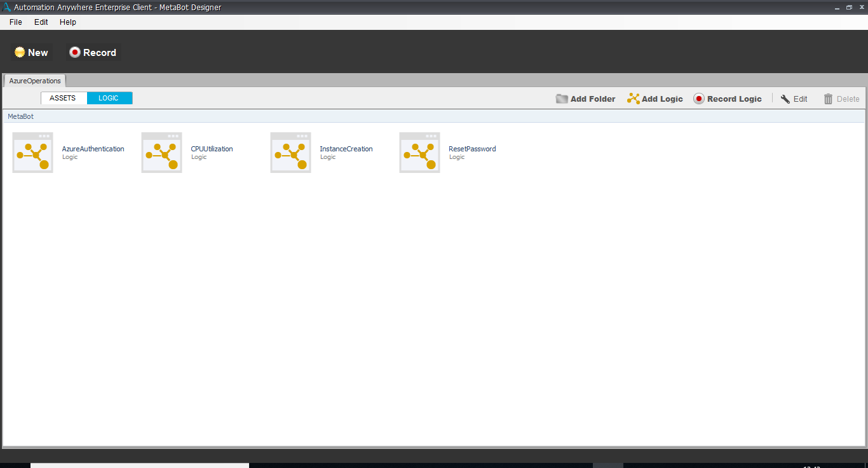Click the Add Folder icon
868x468 pixels.
562,99
